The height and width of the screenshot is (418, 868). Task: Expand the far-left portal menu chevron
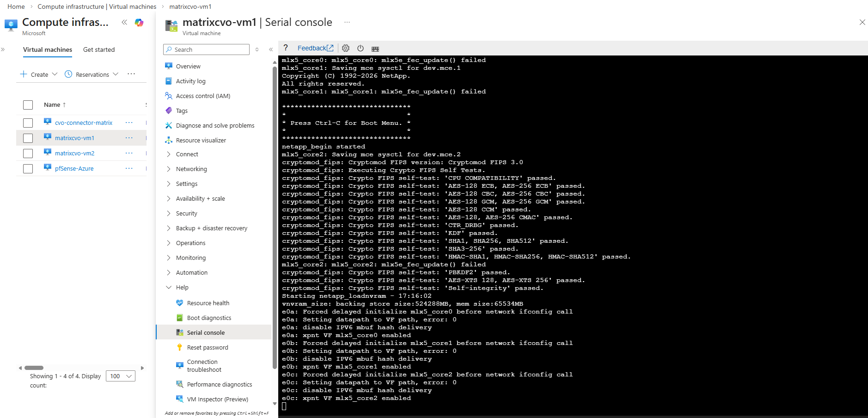click(3, 49)
